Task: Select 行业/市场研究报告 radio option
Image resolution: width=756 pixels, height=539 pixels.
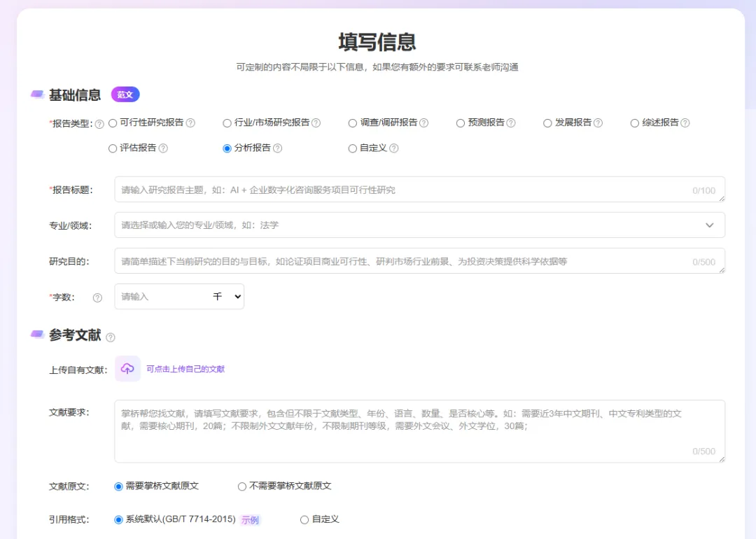Action: coord(227,123)
